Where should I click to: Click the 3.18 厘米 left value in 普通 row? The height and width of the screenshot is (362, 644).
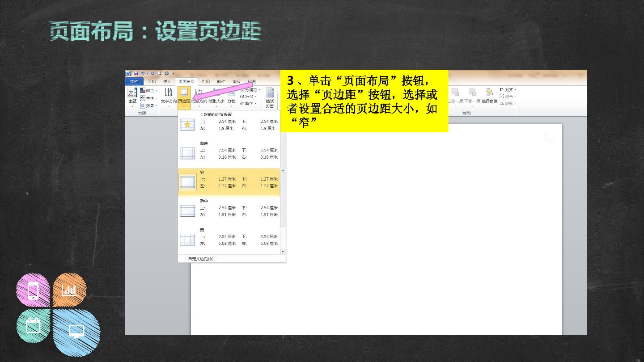pyautogui.click(x=227, y=157)
